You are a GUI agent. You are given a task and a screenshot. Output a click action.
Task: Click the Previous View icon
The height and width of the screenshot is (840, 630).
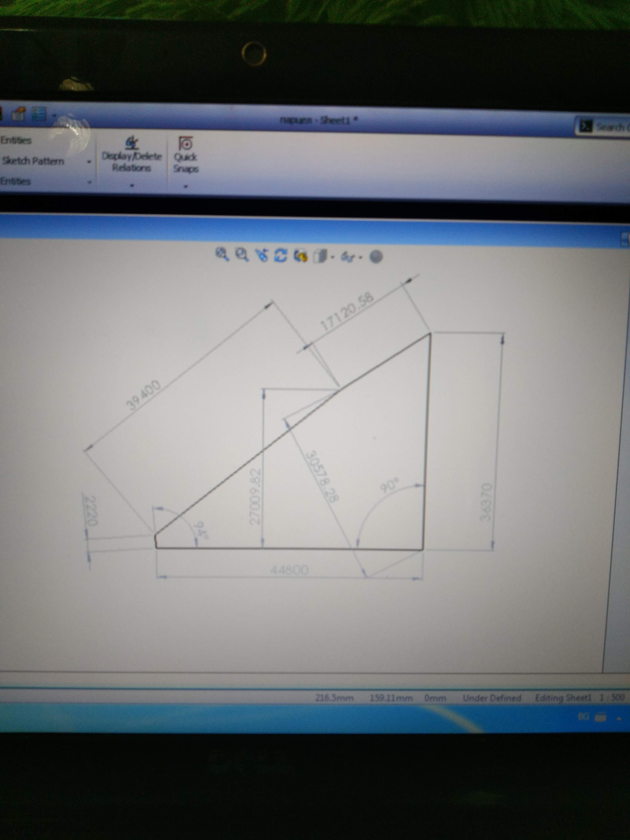pyautogui.click(x=261, y=255)
